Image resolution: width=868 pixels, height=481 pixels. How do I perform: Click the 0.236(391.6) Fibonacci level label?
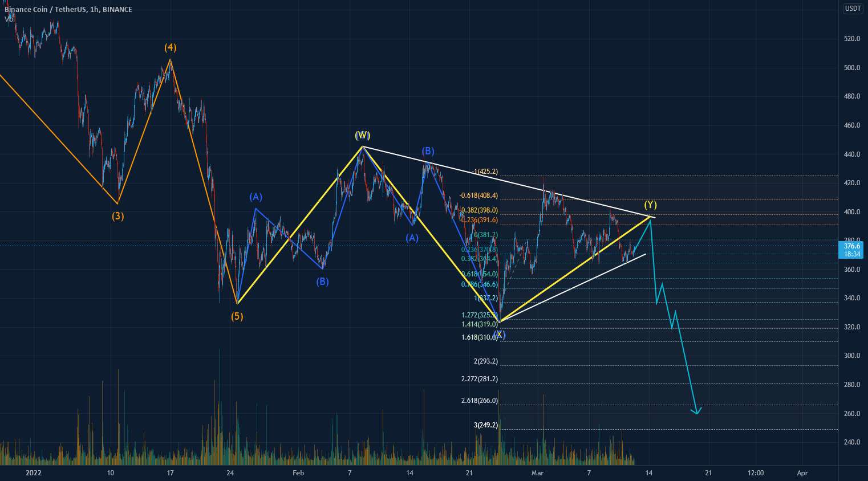[x=480, y=220]
